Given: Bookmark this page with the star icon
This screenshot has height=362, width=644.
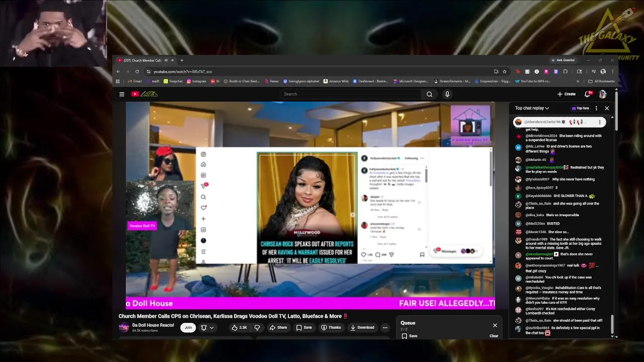Looking at the screenshot, I should point(505,71).
